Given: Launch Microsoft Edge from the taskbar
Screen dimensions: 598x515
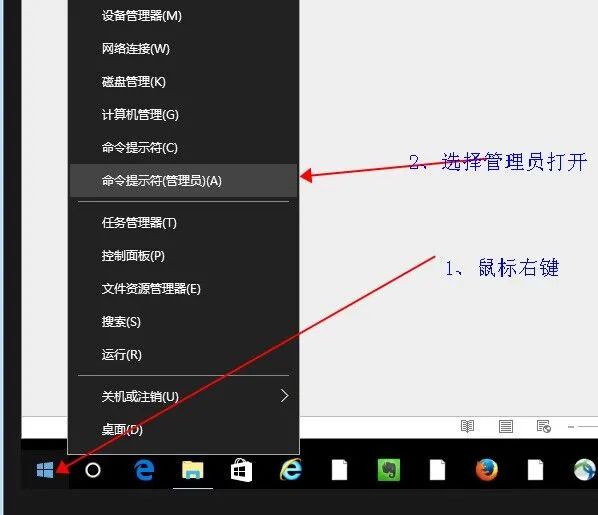Looking at the screenshot, I should pyautogui.click(x=145, y=470).
